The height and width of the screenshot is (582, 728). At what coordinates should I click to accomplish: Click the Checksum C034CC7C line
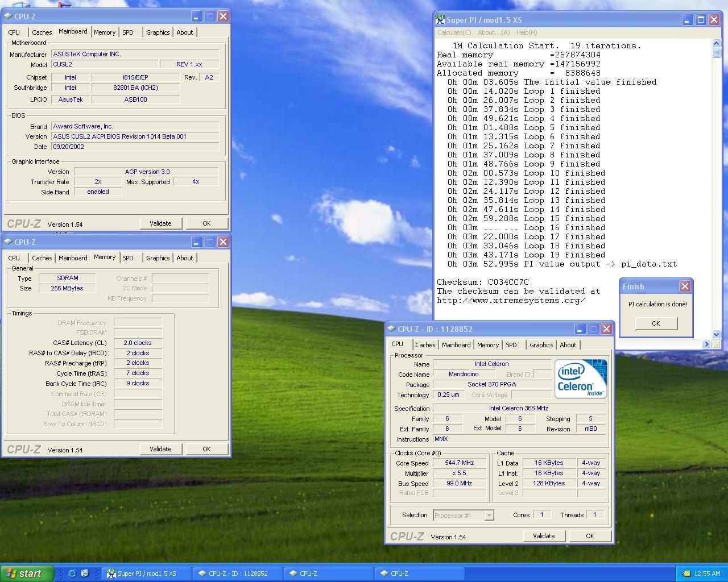(x=483, y=282)
